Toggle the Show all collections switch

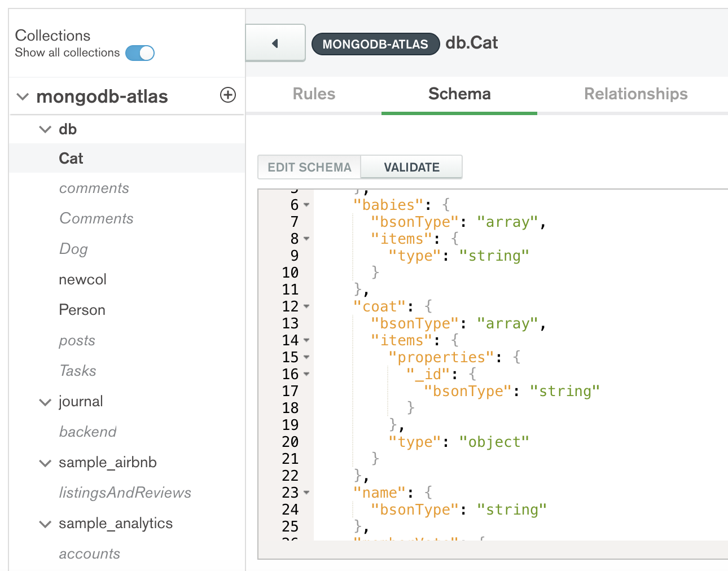pos(140,53)
